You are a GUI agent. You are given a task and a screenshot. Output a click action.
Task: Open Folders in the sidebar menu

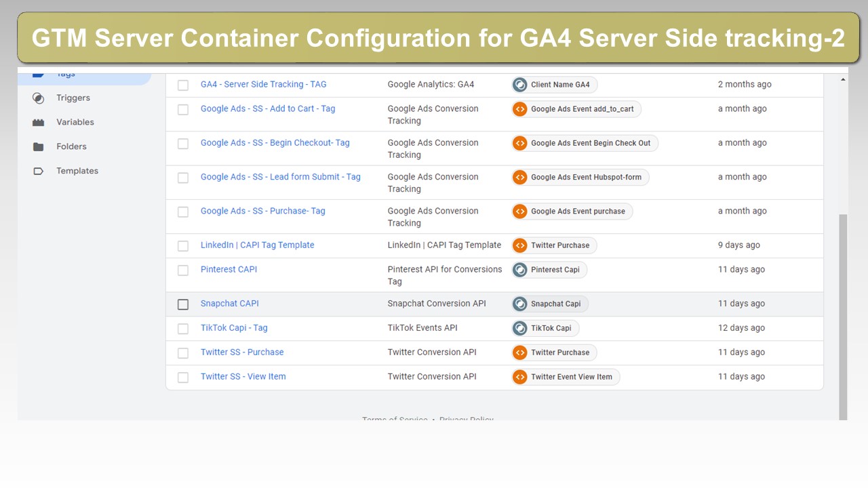(x=71, y=146)
